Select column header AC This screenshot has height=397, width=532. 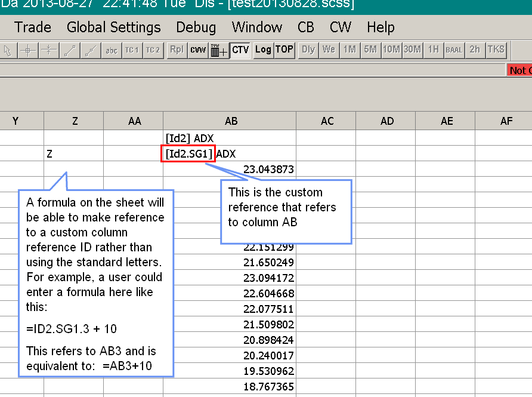326,121
